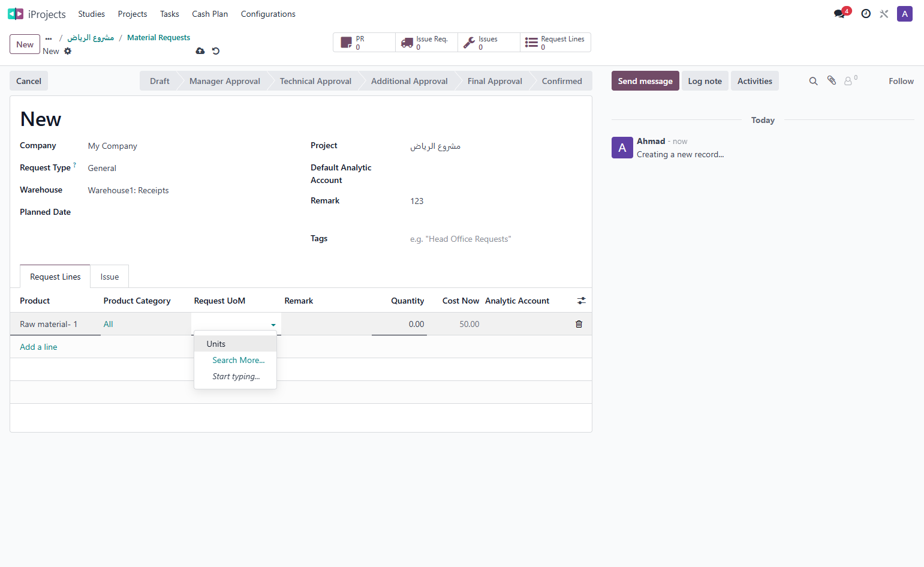Switch to the Issue tab
Image resolution: width=924 pixels, height=567 pixels.
[x=110, y=277]
